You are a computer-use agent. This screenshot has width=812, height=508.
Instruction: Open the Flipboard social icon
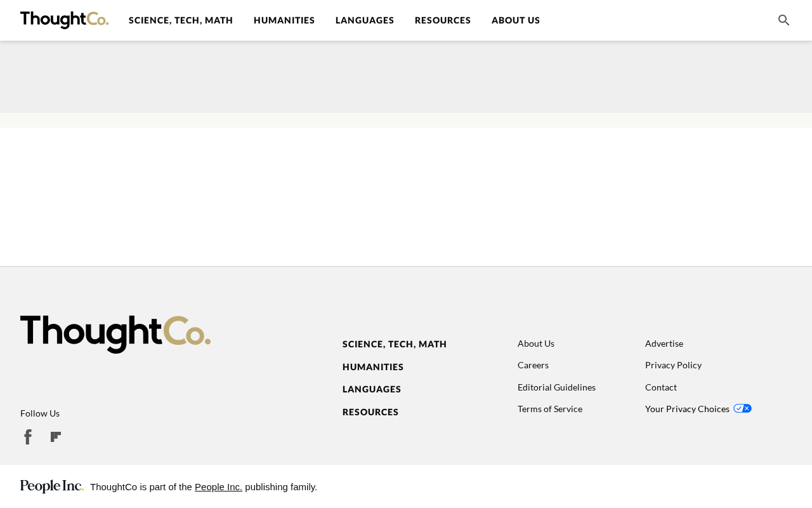[56, 437]
